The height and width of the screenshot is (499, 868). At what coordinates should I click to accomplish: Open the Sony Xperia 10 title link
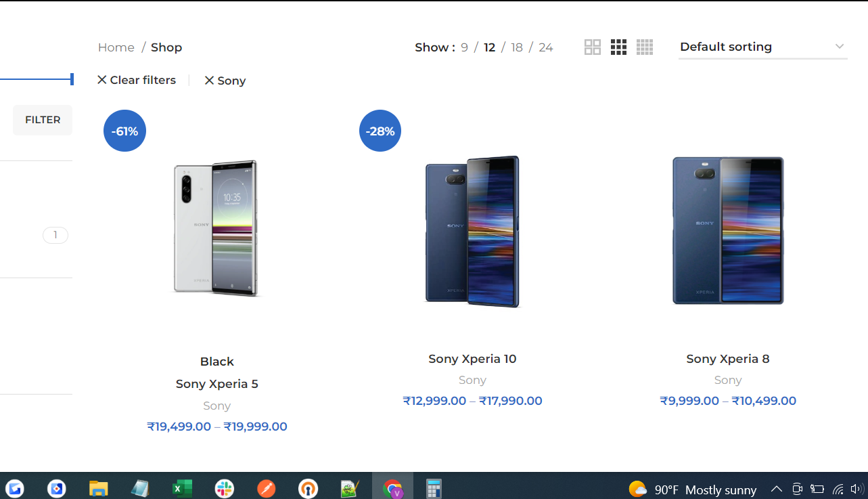pos(472,359)
